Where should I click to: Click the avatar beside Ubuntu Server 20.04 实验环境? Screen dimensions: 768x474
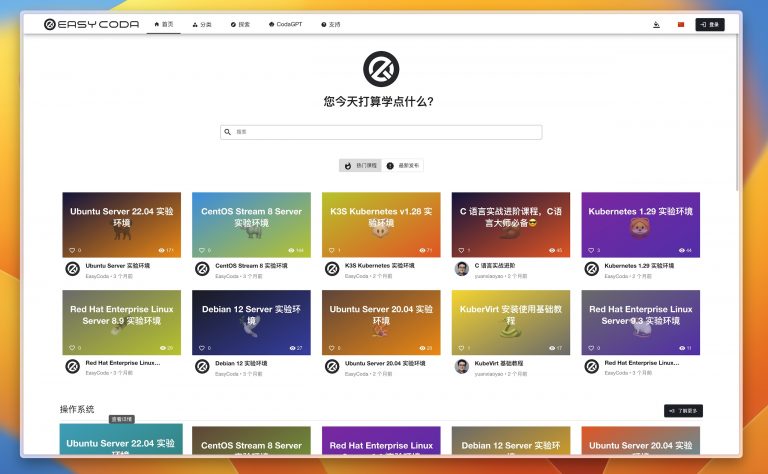click(x=332, y=366)
